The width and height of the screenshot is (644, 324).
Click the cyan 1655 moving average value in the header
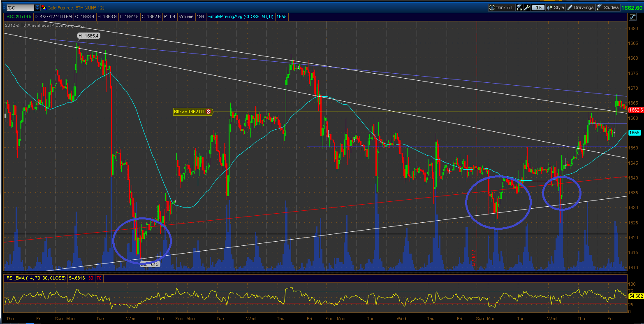(x=281, y=16)
